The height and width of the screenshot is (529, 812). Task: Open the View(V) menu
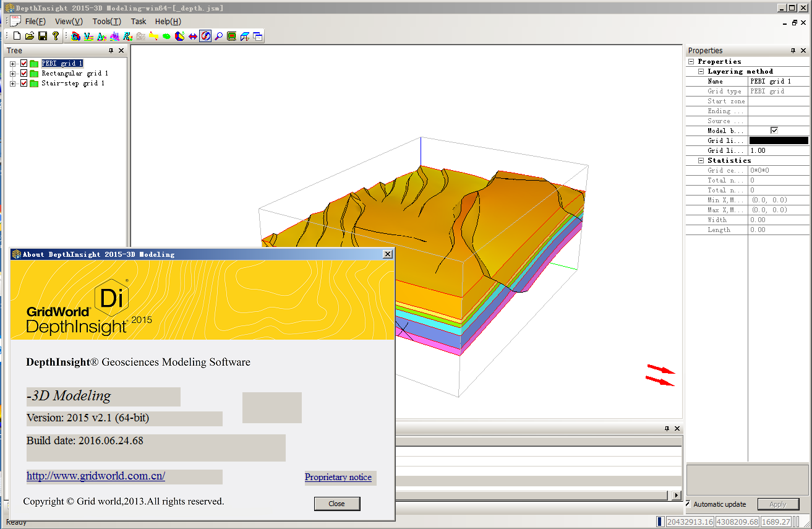(x=69, y=21)
